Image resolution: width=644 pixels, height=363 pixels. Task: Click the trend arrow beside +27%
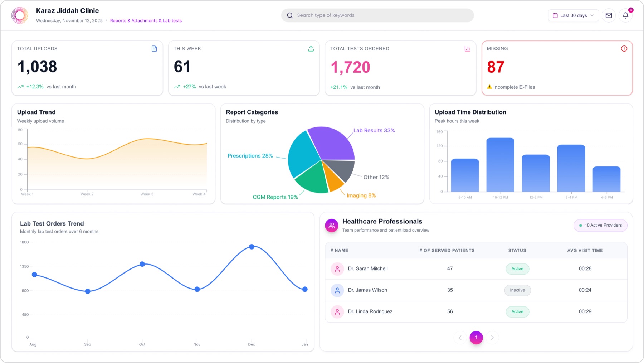[x=177, y=87]
